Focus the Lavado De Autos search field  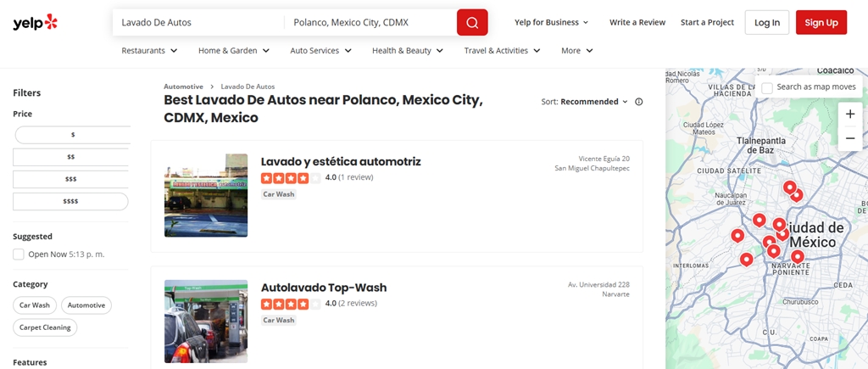pos(199,22)
